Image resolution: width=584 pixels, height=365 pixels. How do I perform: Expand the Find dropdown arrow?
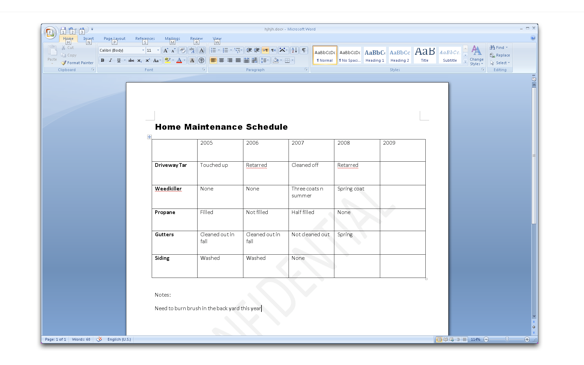(x=507, y=48)
